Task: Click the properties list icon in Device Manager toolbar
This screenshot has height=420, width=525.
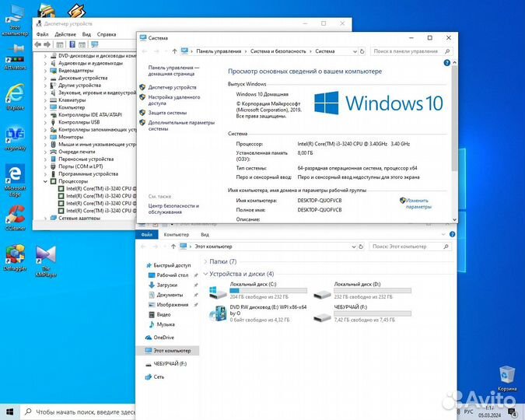Action: [60, 44]
